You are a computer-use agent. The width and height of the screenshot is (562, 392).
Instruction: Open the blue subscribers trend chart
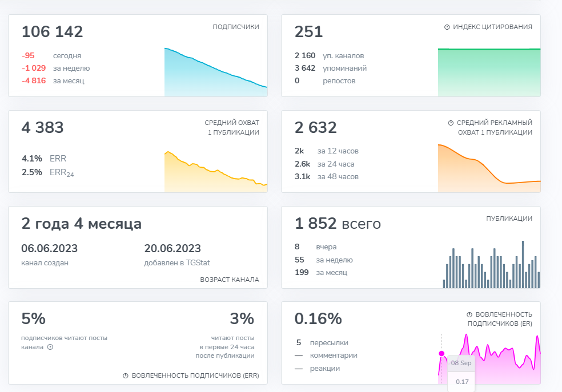click(x=215, y=72)
